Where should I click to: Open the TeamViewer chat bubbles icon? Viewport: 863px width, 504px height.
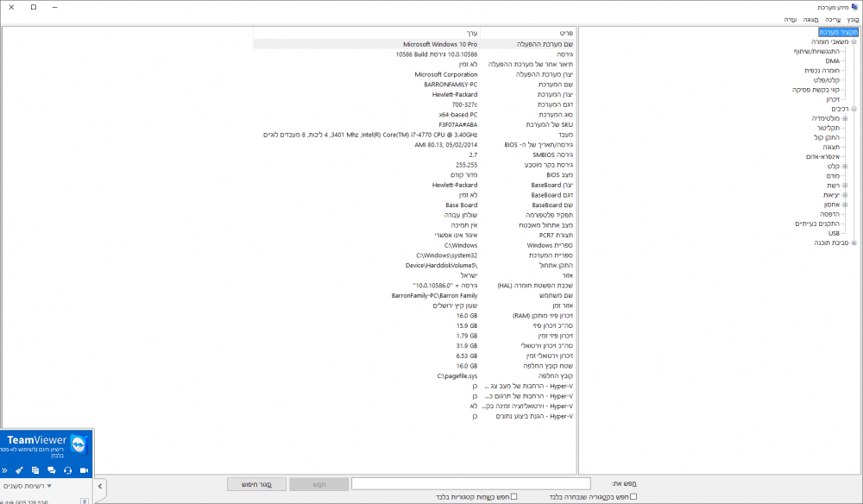tap(51, 470)
